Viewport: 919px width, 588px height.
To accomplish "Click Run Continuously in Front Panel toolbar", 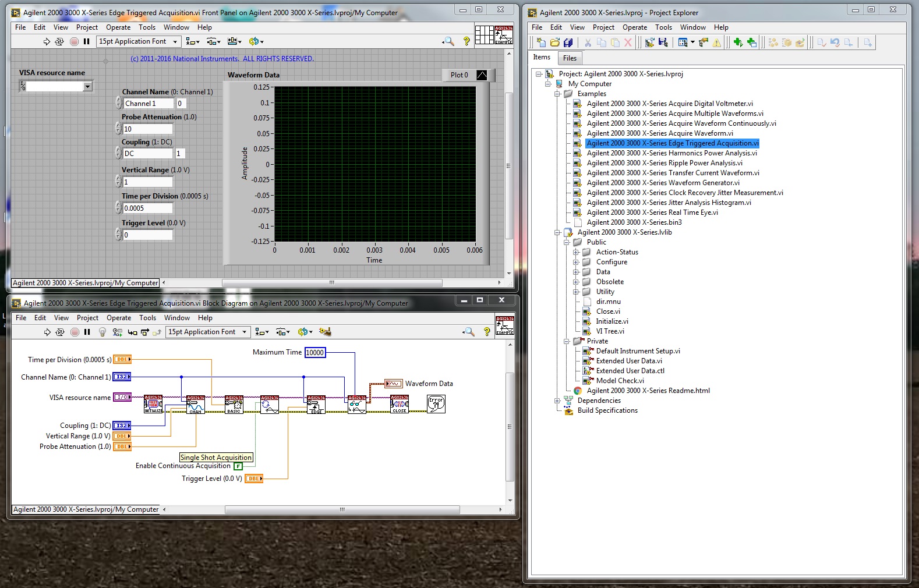I will pos(59,41).
